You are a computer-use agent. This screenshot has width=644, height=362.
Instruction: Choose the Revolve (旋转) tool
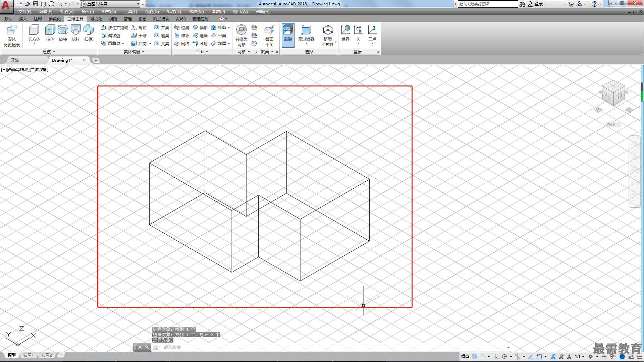point(63,34)
